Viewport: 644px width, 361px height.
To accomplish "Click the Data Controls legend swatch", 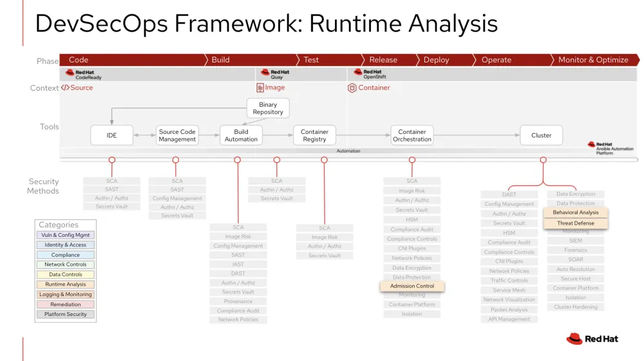I will click(66, 274).
